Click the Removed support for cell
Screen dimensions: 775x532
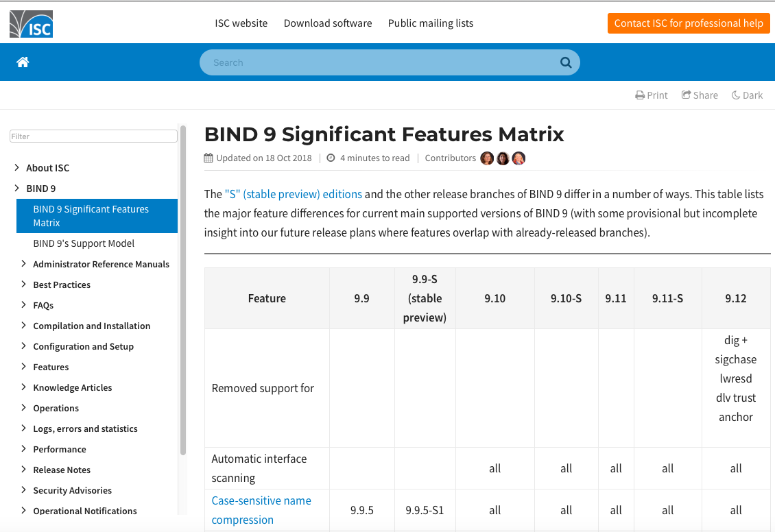[267, 388]
